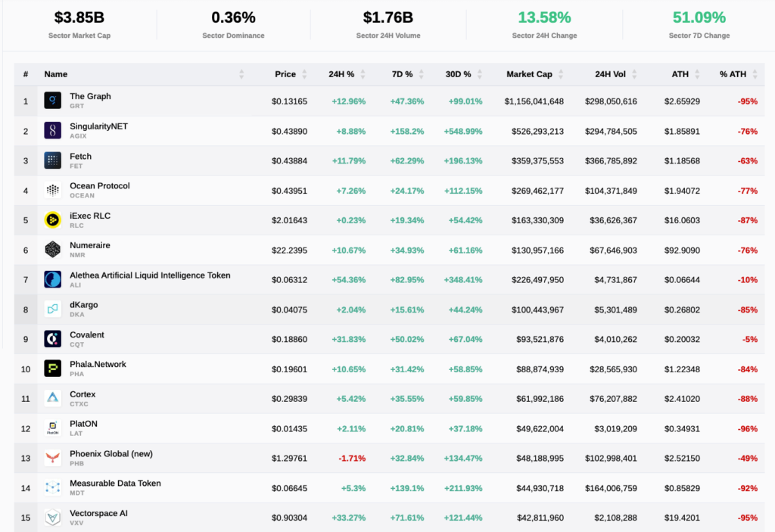Sort by % ATH column header

click(733, 74)
